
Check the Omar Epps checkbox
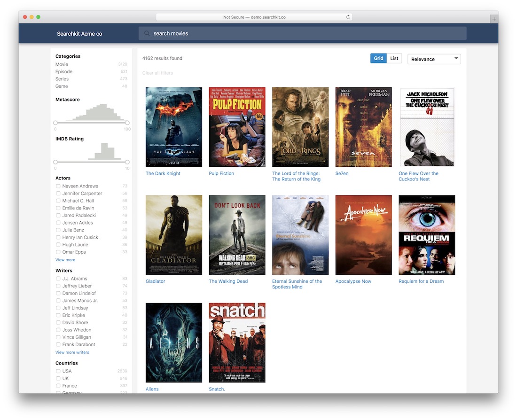58,252
